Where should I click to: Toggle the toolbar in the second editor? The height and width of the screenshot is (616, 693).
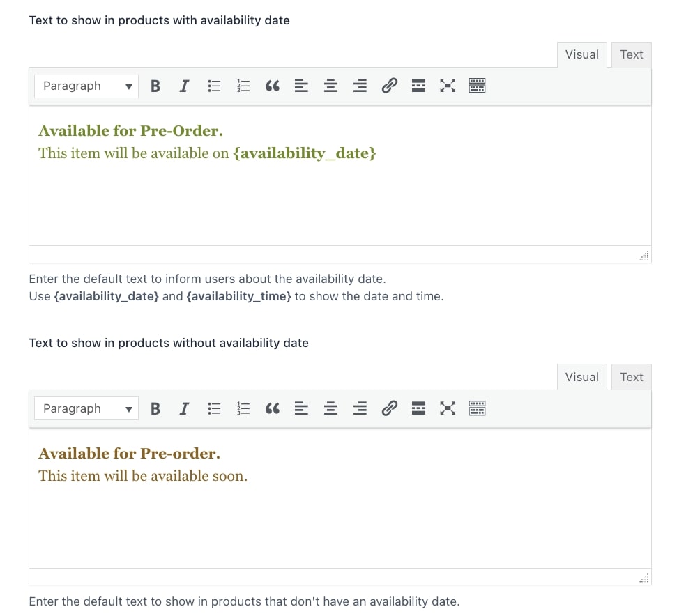[477, 408]
